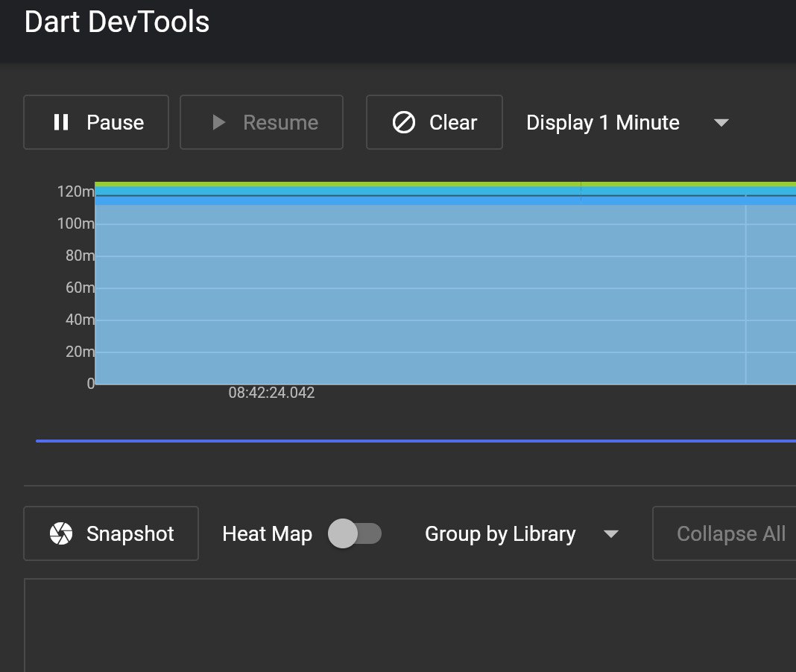Click the 08:42:24.042 timestamp label
796x672 pixels.
271,393
